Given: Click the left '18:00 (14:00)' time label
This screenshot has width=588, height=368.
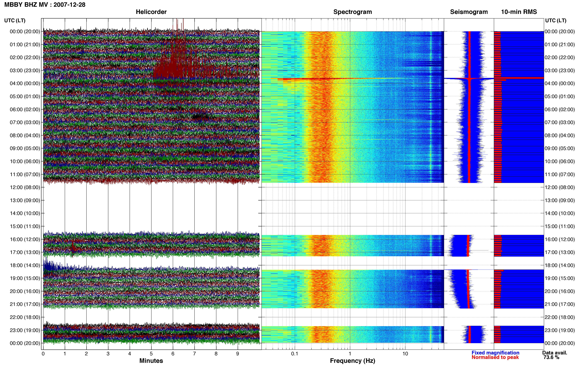Looking at the screenshot, I should coord(25,265).
